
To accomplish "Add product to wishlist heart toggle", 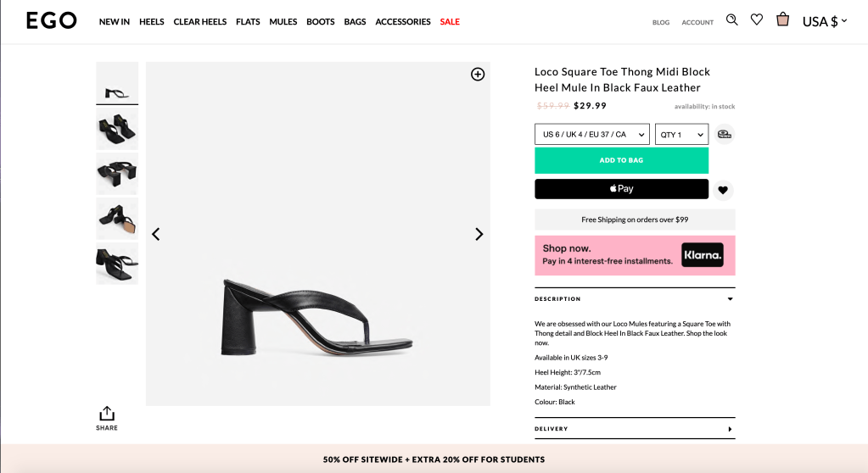I will tap(723, 190).
